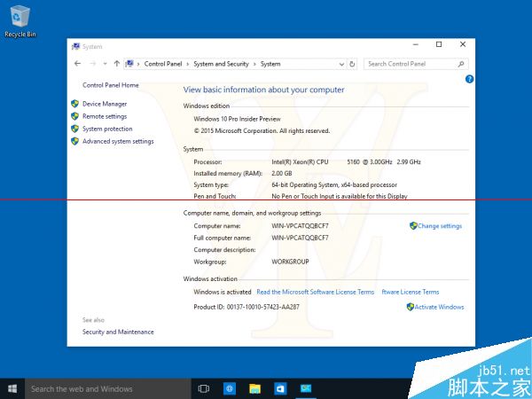532x399 pixels.
Task: Click shield icon beside Advanced system settings
Action: [75, 141]
